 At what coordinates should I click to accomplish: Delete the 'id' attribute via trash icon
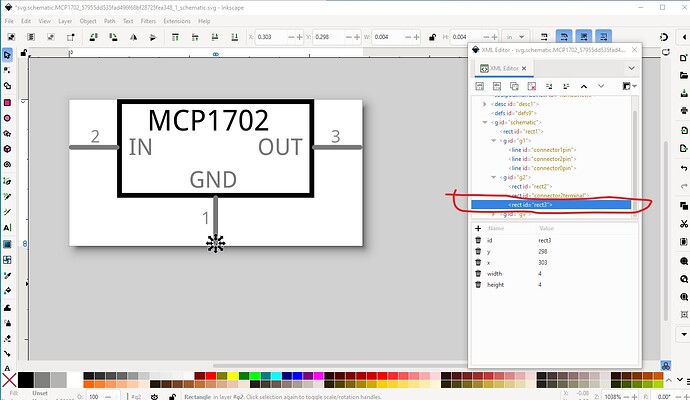[478, 240]
